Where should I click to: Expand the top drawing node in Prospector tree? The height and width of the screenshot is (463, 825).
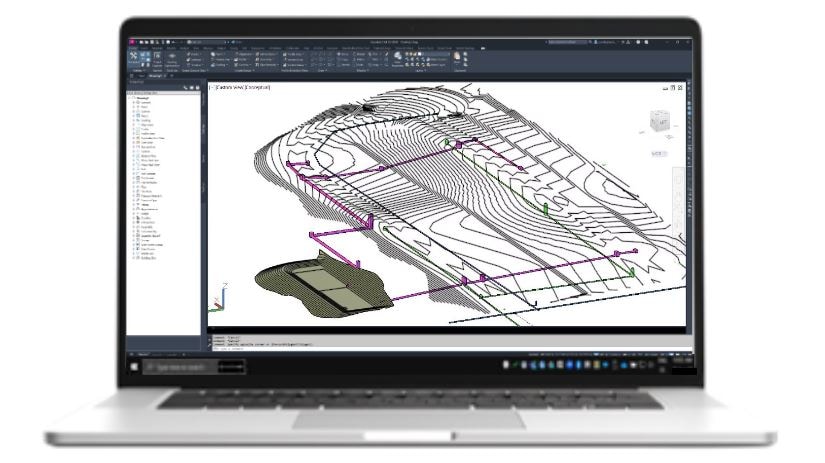click(130, 98)
